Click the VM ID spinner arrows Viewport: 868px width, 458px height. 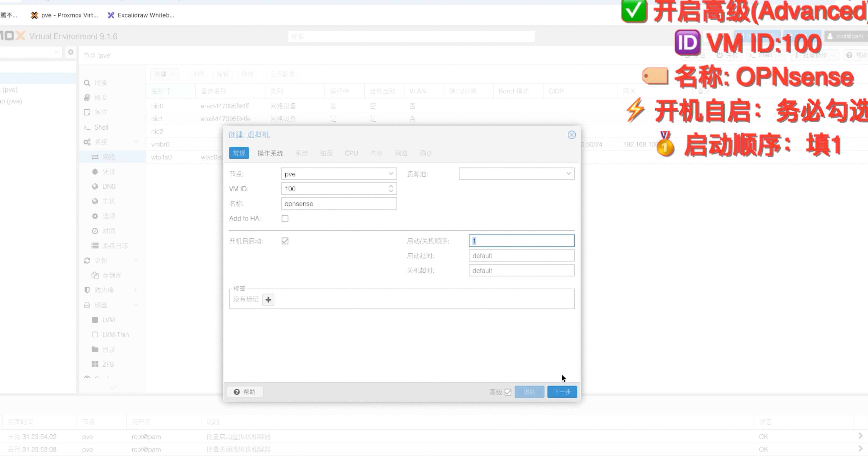point(391,188)
